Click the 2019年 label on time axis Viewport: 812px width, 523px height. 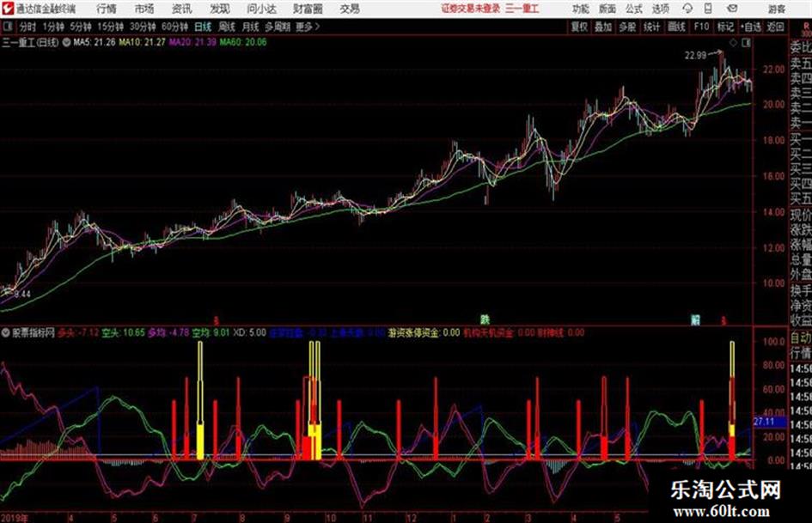pyautogui.click(x=15, y=518)
